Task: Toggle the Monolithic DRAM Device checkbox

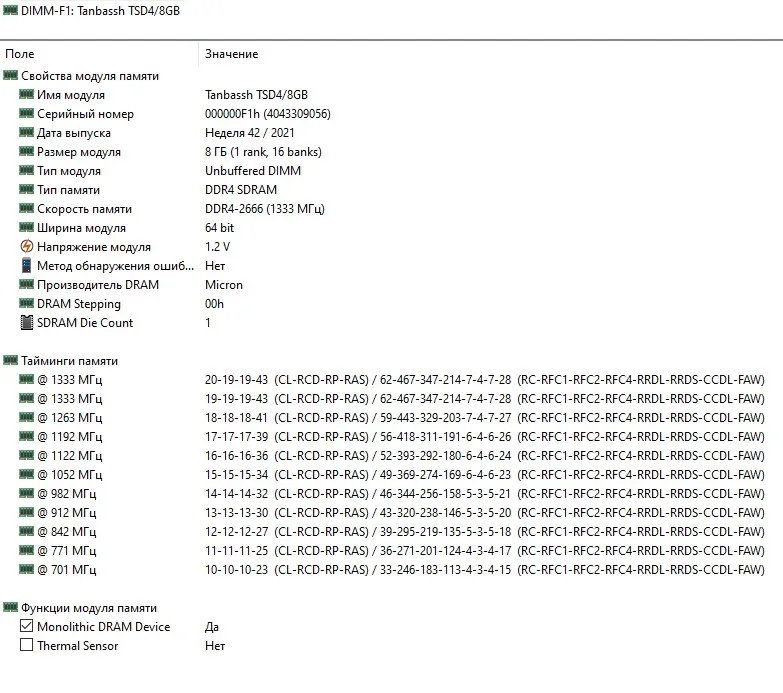Action: [x=26, y=626]
